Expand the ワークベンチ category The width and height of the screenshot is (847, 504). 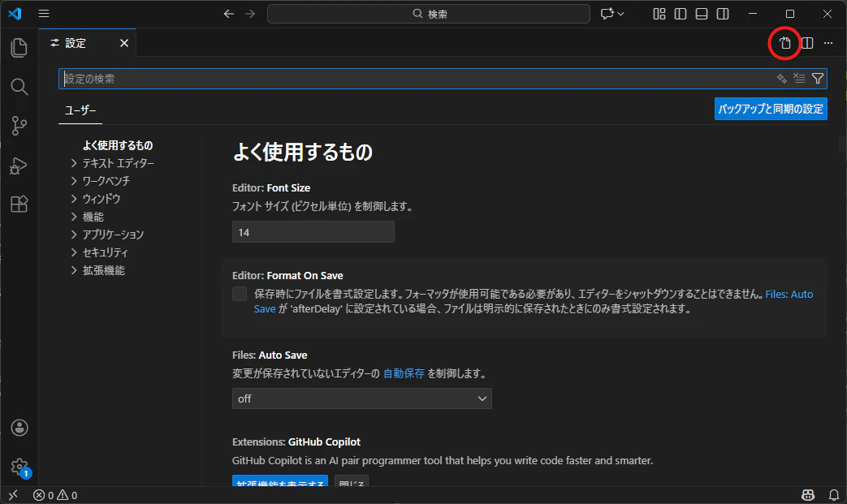click(x=74, y=181)
